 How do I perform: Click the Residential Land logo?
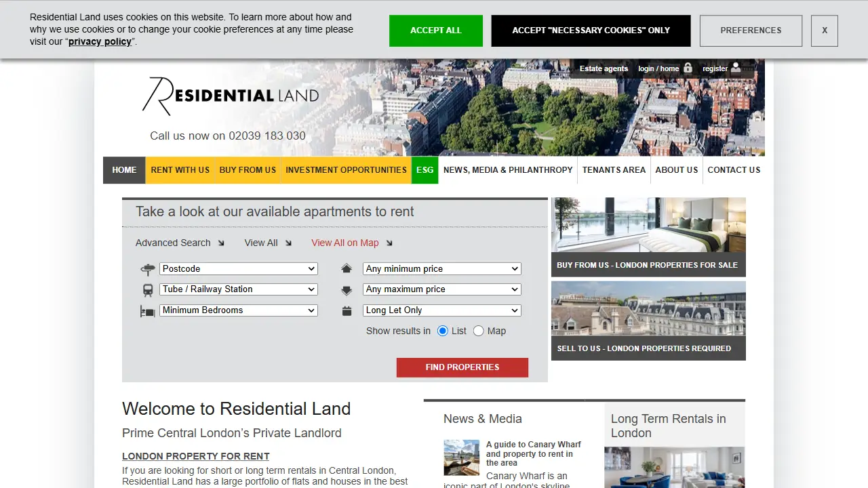(231, 96)
